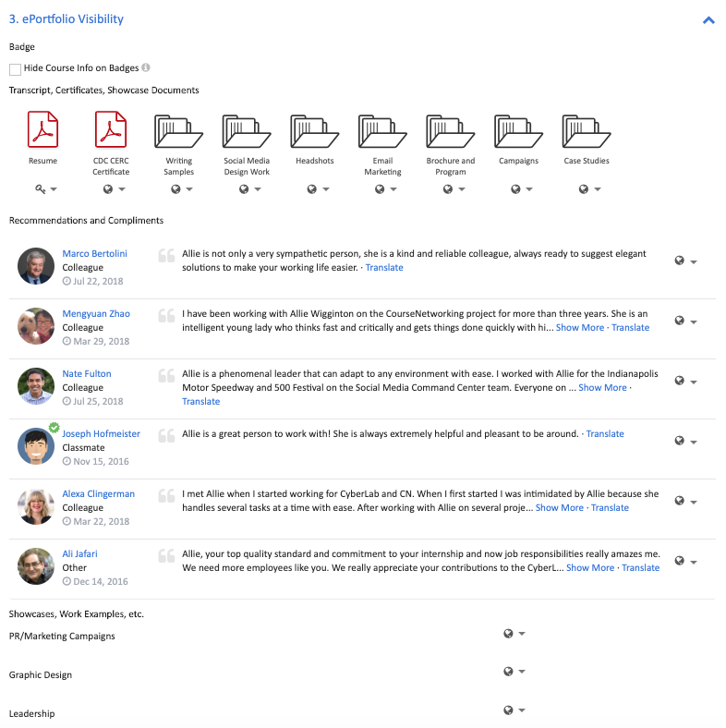
Task: Translate Marco Bertolini's recommendation
Action: coord(384,267)
